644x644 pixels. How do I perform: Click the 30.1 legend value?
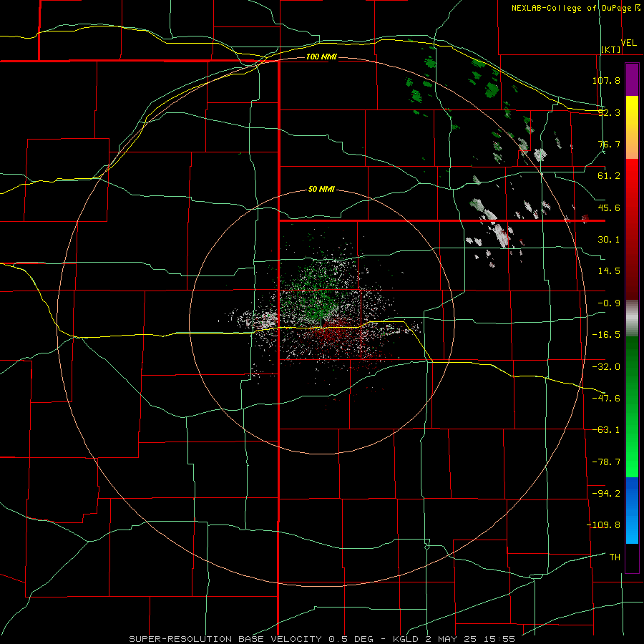tap(609, 240)
